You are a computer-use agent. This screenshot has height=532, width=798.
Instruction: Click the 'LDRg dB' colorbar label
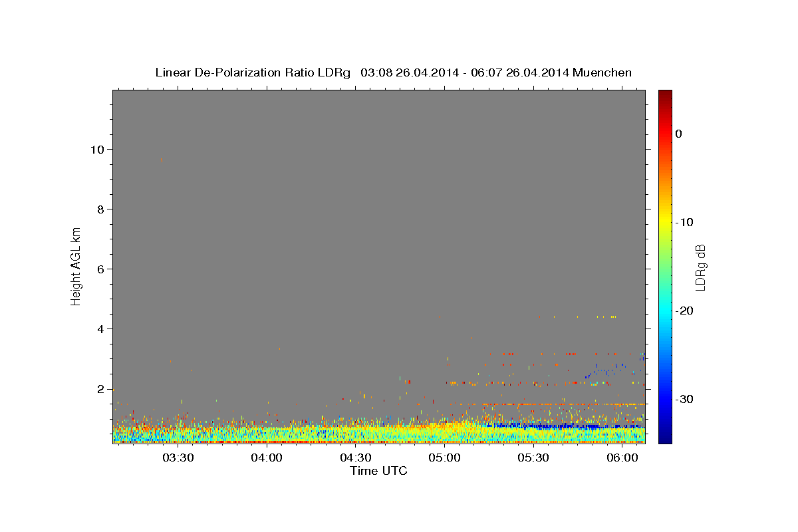(700, 267)
